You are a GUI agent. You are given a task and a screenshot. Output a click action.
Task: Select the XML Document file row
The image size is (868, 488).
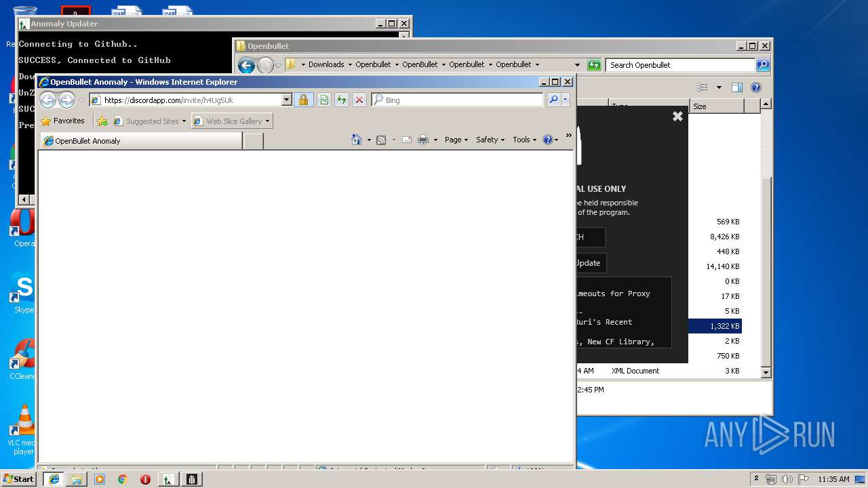(x=658, y=371)
